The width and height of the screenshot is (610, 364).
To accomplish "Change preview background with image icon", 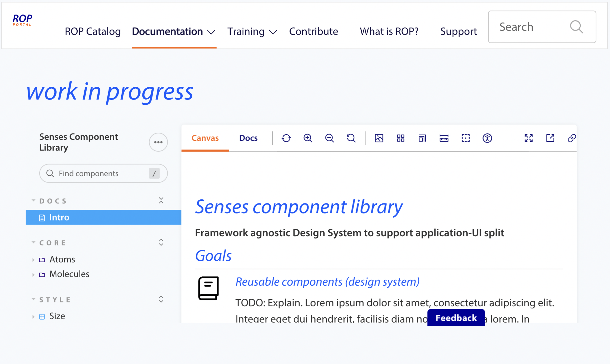I will coord(379,138).
